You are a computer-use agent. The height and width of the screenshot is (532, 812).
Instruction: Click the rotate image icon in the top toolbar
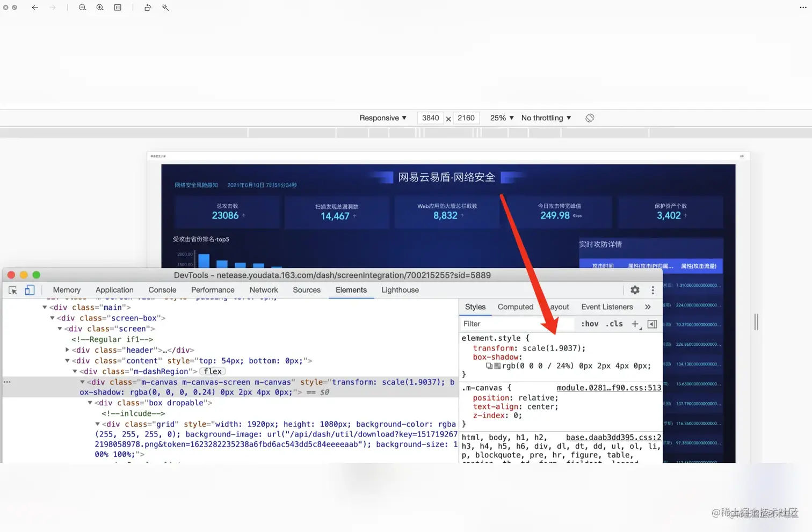[x=148, y=8]
